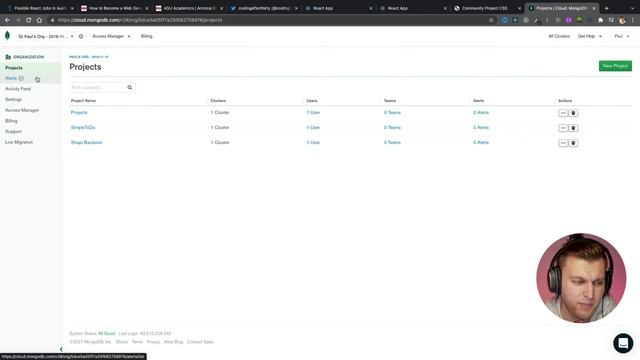Expand the Access Manager top menu
The width and height of the screenshot is (640, 360).
click(x=111, y=36)
